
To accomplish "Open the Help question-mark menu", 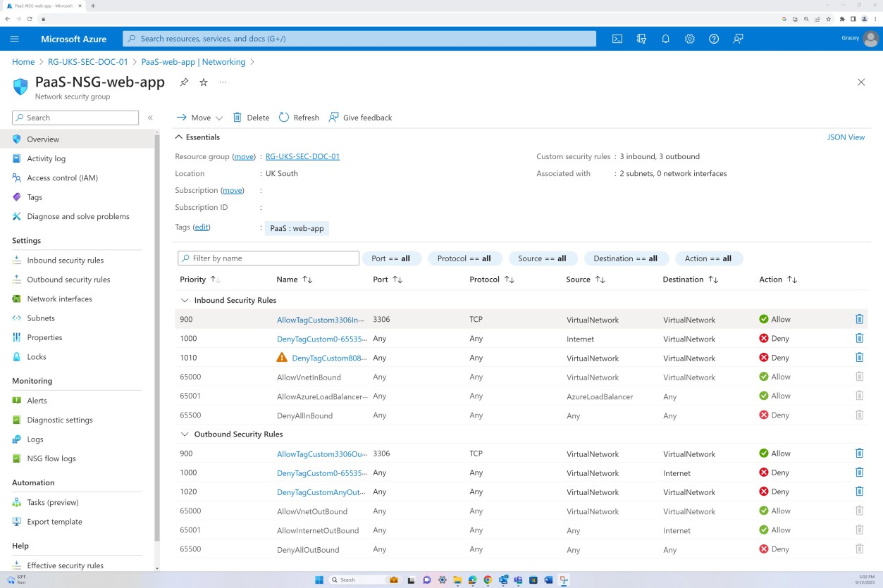I will point(713,39).
